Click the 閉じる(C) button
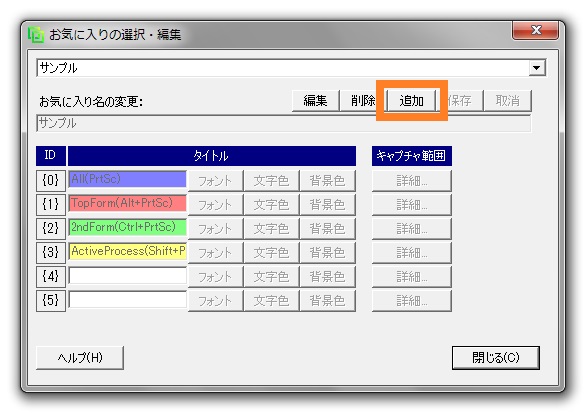586x413 pixels. 496,358
